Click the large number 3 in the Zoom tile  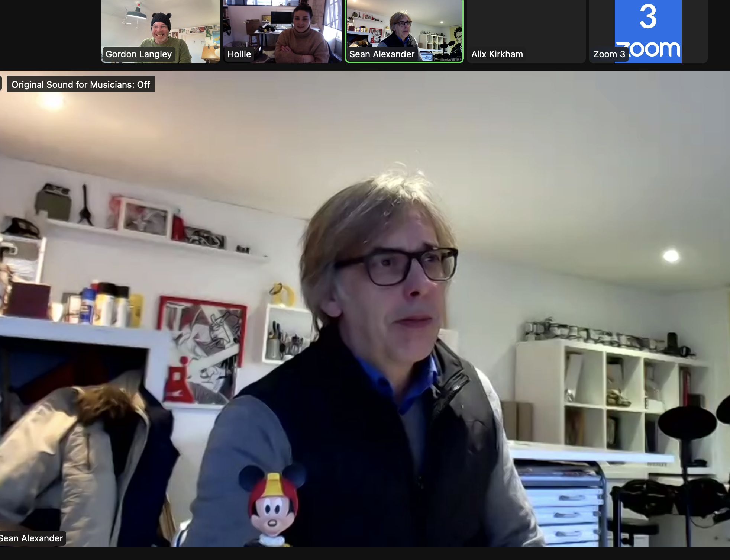[x=648, y=17]
